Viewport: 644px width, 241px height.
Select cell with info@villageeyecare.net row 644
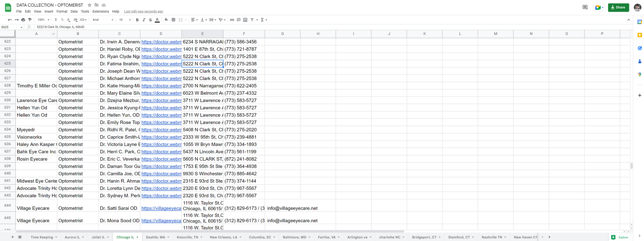click(283, 205)
